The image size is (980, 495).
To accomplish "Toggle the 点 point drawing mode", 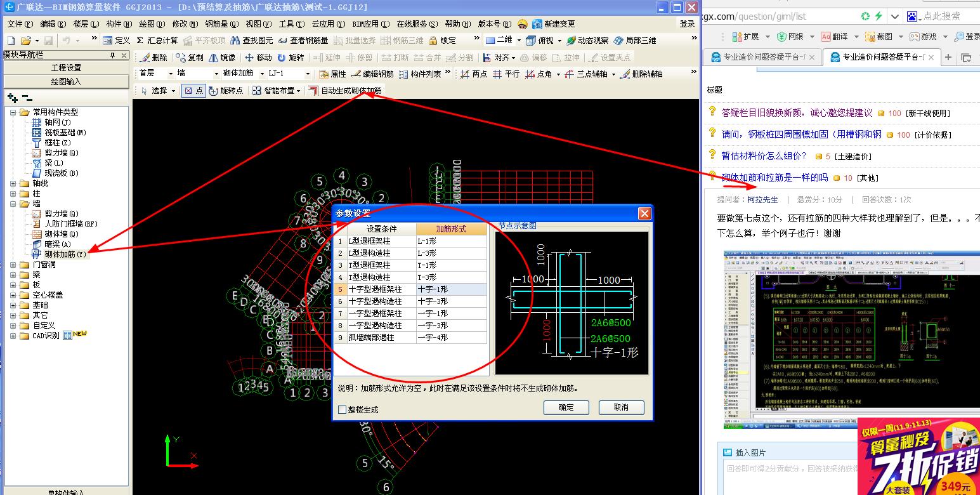I will pyautogui.click(x=193, y=91).
